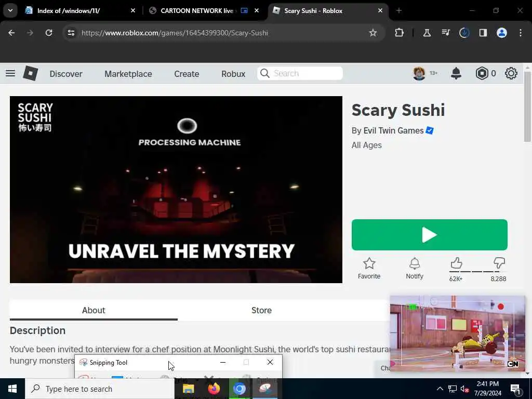Close the Snipping Tool window
The image size is (532, 399).
coord(270,362)
